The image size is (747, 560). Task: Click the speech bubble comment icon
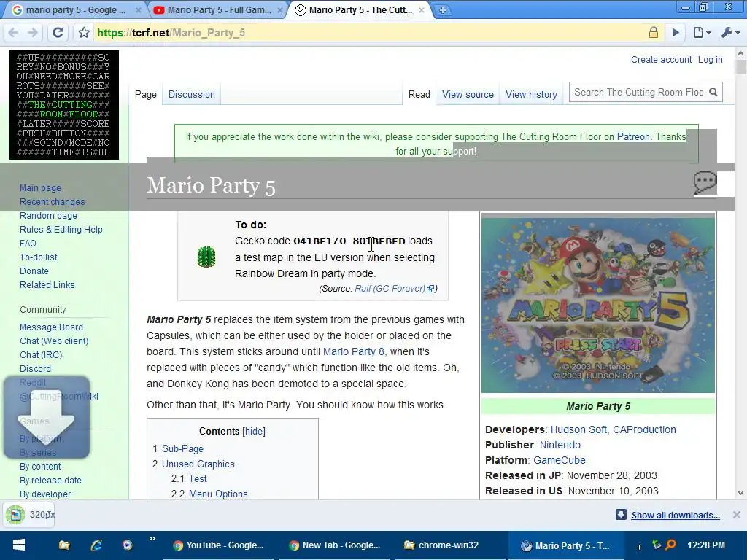click(x=705, y=183)
